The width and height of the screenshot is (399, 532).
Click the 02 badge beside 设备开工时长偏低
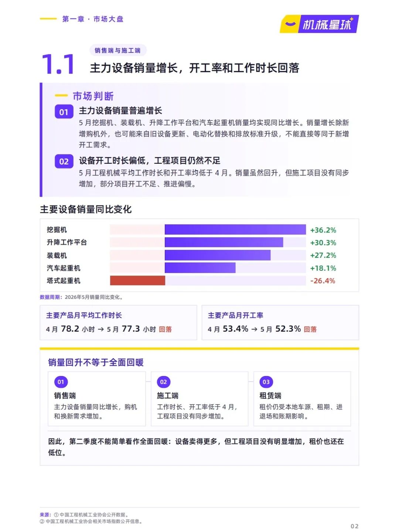click(x=64, y=162)
